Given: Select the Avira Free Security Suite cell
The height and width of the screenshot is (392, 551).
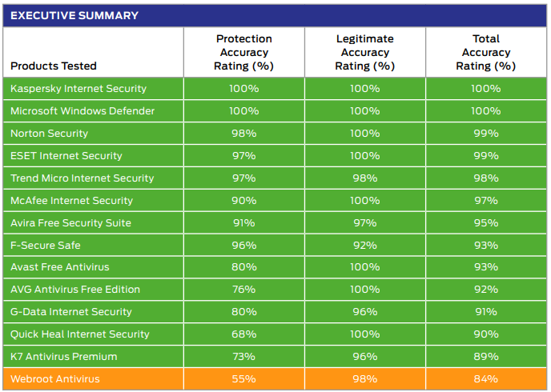Looking at the screenshot, I should (70, 222).
